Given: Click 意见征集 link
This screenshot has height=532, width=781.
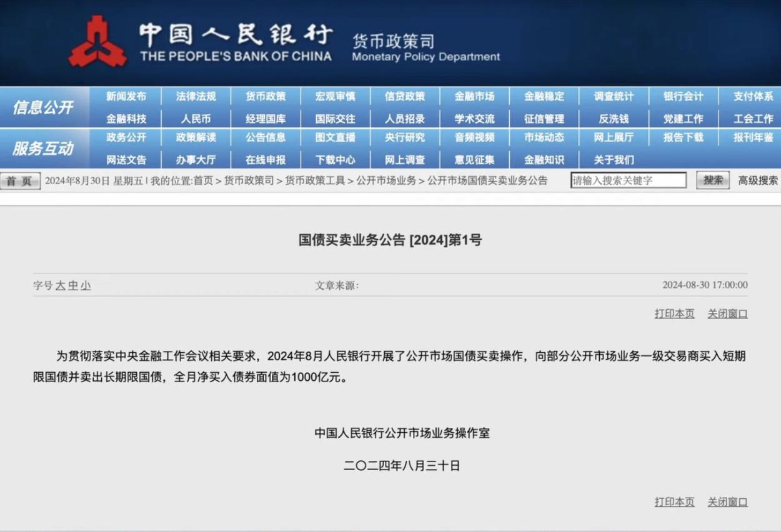Looking at the screenshot, I should [475, 160].
